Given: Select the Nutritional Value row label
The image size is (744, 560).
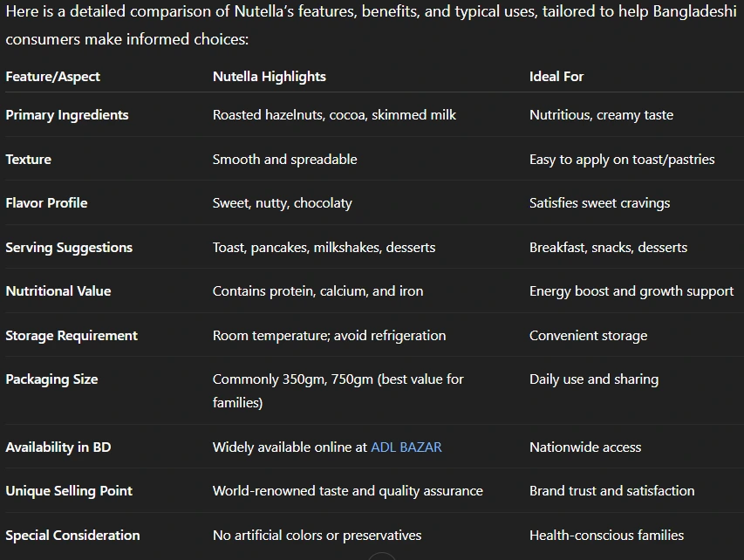Looking at the screenshot, I should pyautogui.click(x=58, y=290).
